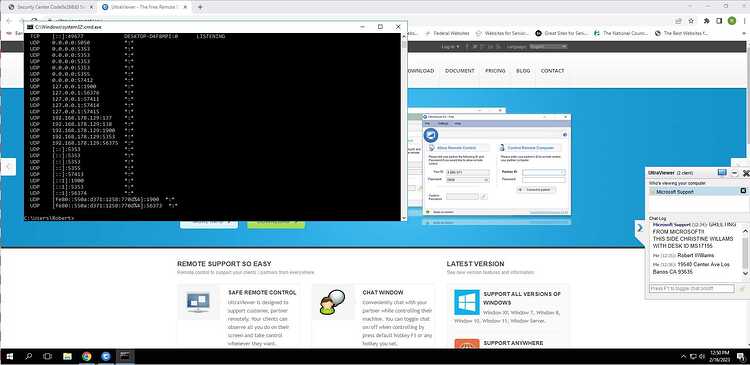
Task: Close the UltraViewer chat panel
Action: 746,173
